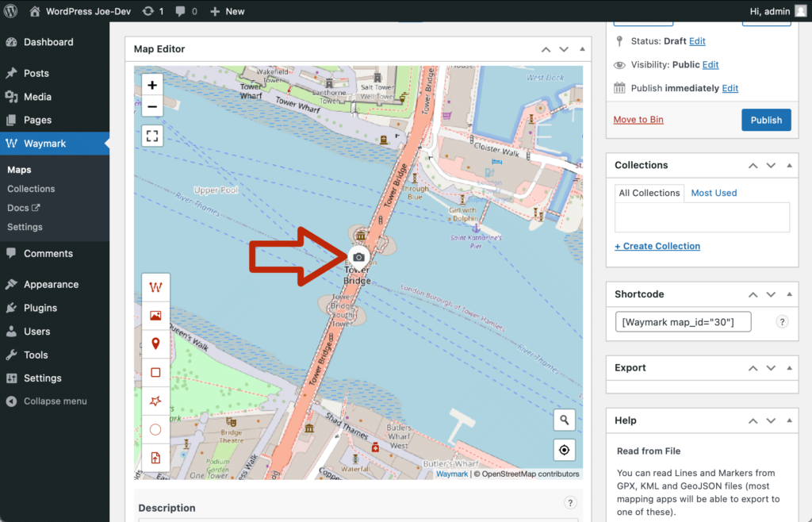Select the draw marker tool
Viewport: 812px width, 522px height.
(155, 344)
